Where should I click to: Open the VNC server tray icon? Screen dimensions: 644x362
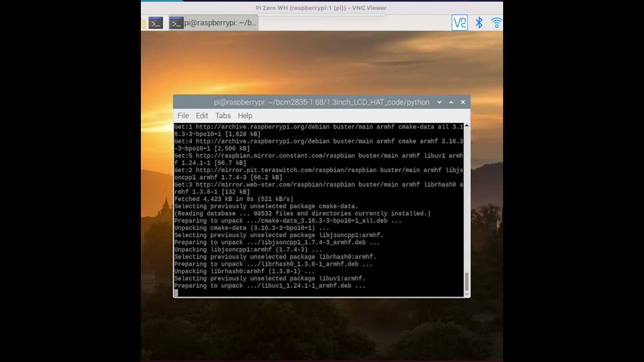pos(459,23)
